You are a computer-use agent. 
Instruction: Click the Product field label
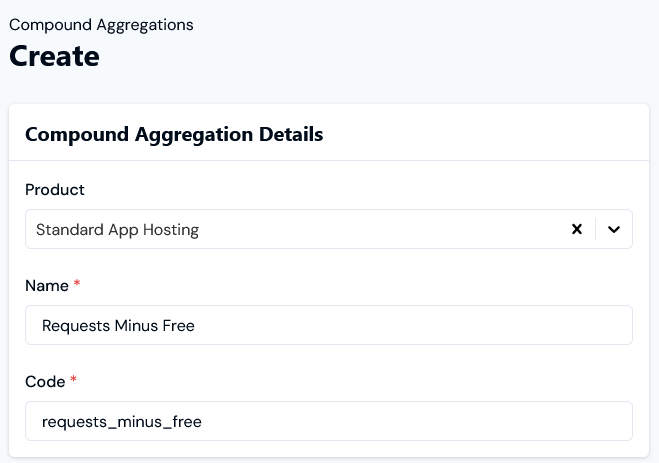tap(55, 190)
